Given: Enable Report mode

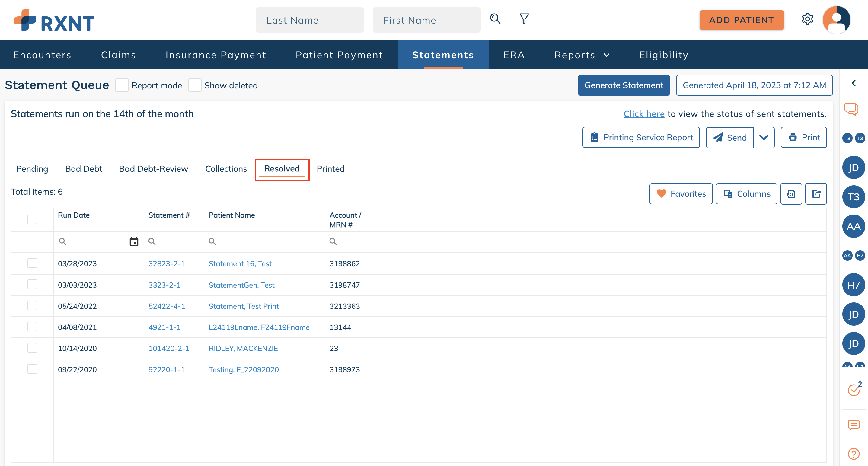Looking at the screenshot, I should 122,85.
